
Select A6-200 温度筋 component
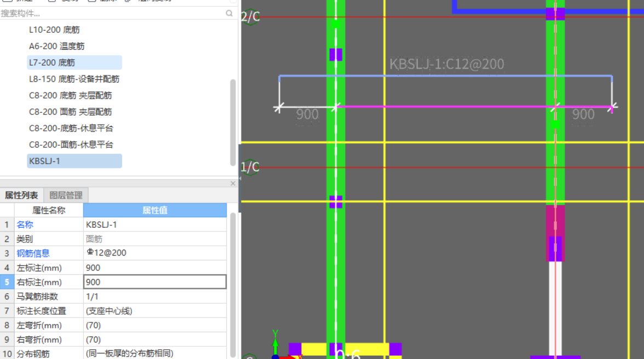coord(57,47)
